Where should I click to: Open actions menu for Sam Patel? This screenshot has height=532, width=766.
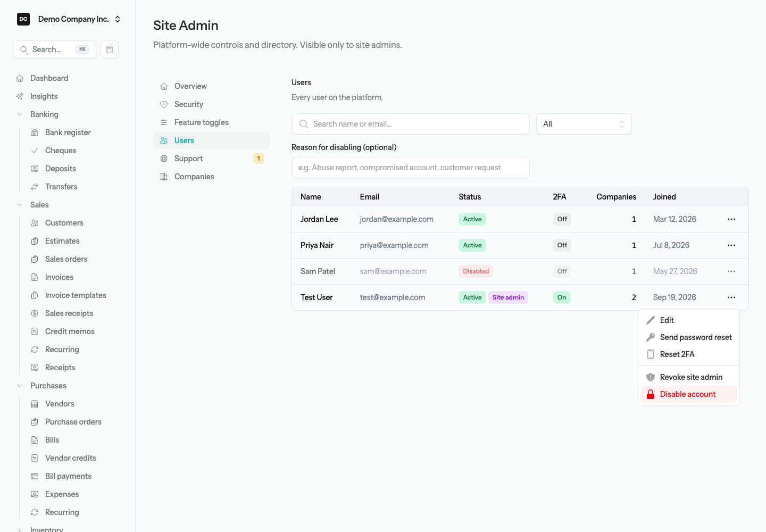point(731,271)
